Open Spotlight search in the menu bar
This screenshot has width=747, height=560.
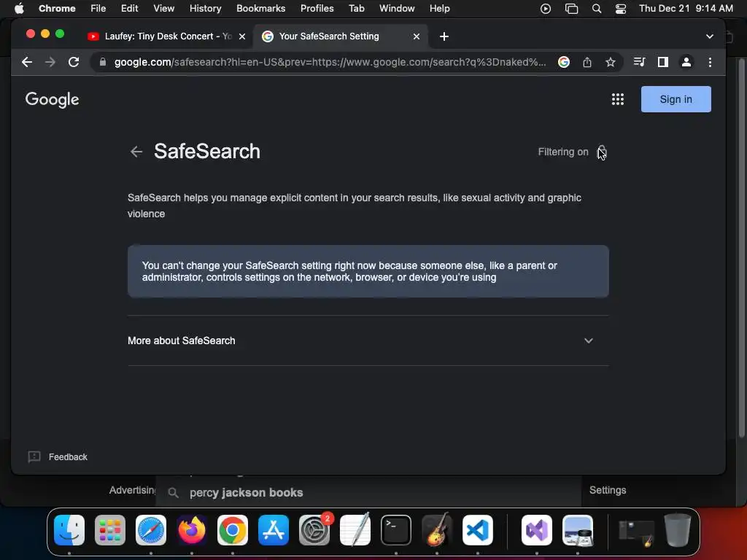point(597,9)
